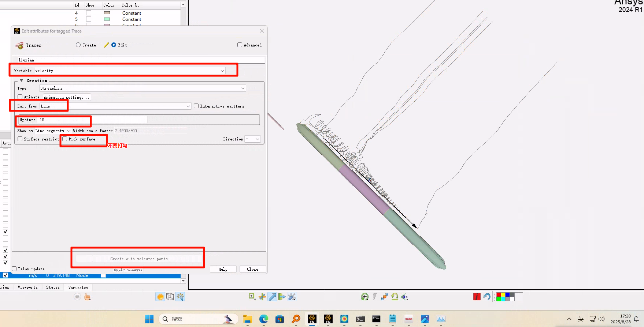Enable the Pick surface checkbox

click(65, 139)
